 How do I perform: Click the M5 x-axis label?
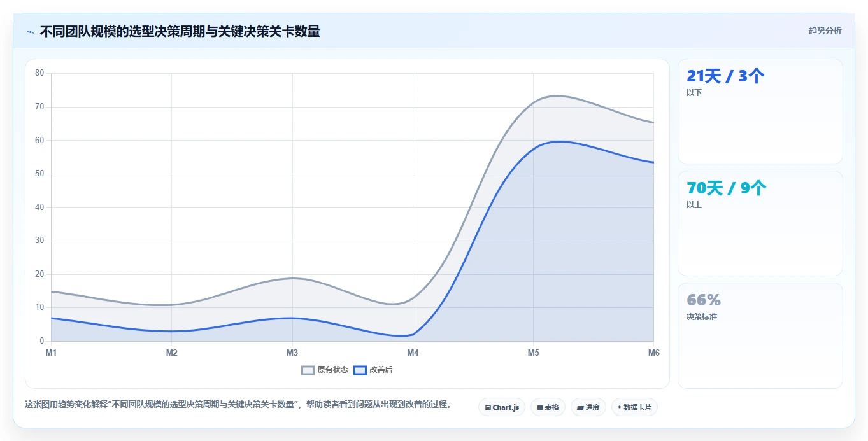pos(533,353)
